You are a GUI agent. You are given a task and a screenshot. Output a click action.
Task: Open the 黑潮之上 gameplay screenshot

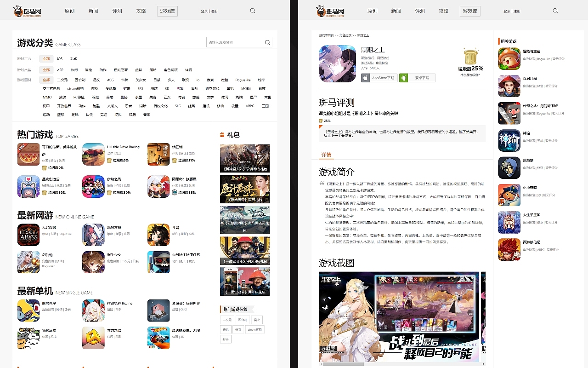coord(399,316)
